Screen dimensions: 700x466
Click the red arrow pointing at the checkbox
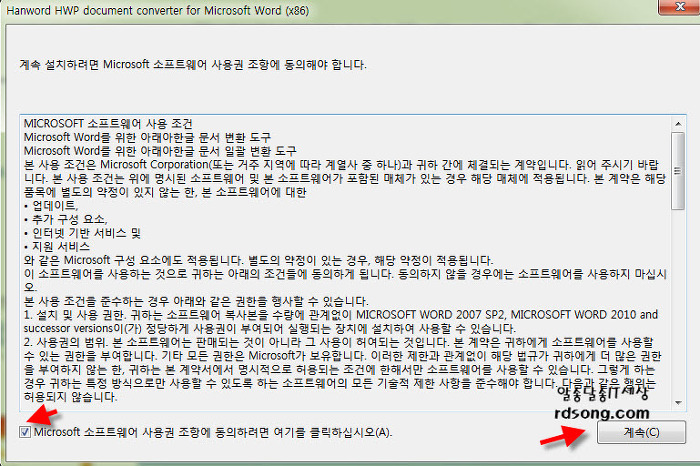click(42, 414)
